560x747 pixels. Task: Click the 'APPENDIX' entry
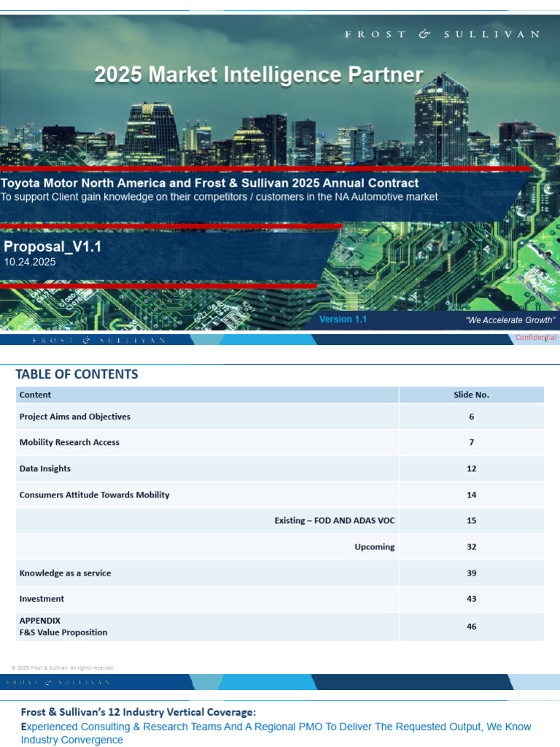pos(40,620)
